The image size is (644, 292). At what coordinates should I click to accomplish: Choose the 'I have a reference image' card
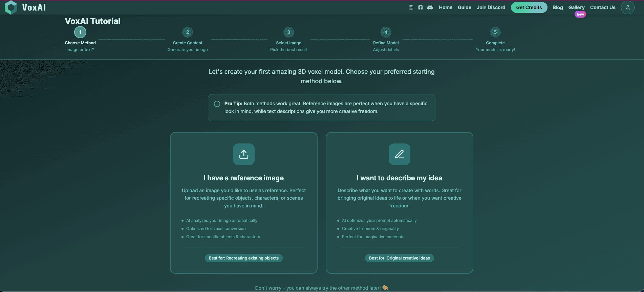[243, 202]
